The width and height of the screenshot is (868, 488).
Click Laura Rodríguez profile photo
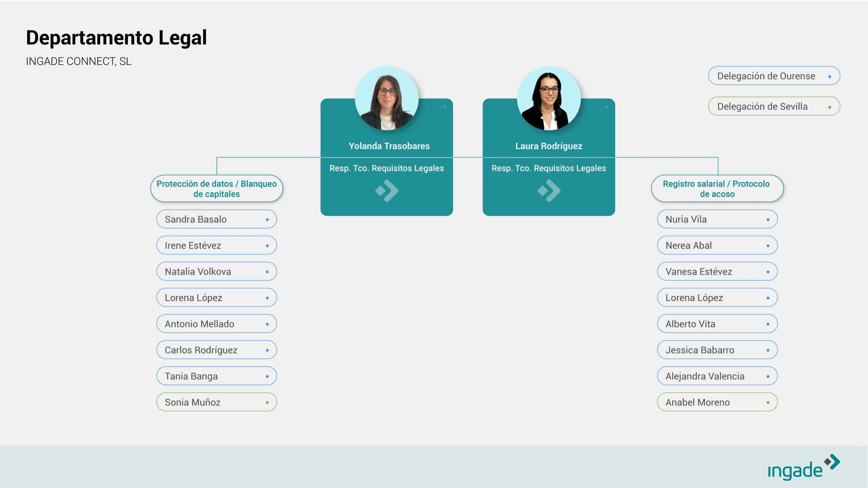click(x=549, y=99)
